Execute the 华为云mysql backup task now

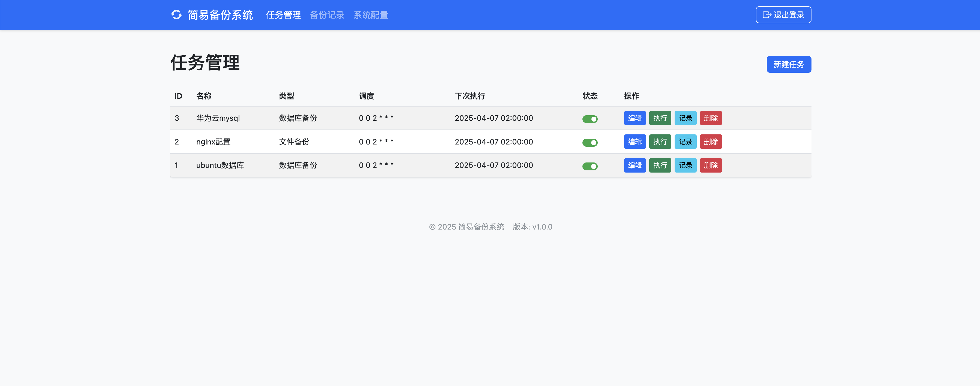pyautogui.click(x=660, y=118)
